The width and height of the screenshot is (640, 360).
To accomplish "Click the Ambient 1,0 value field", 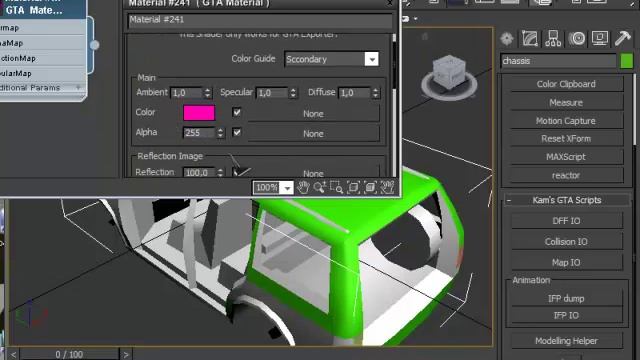I will tap(187, 93).
